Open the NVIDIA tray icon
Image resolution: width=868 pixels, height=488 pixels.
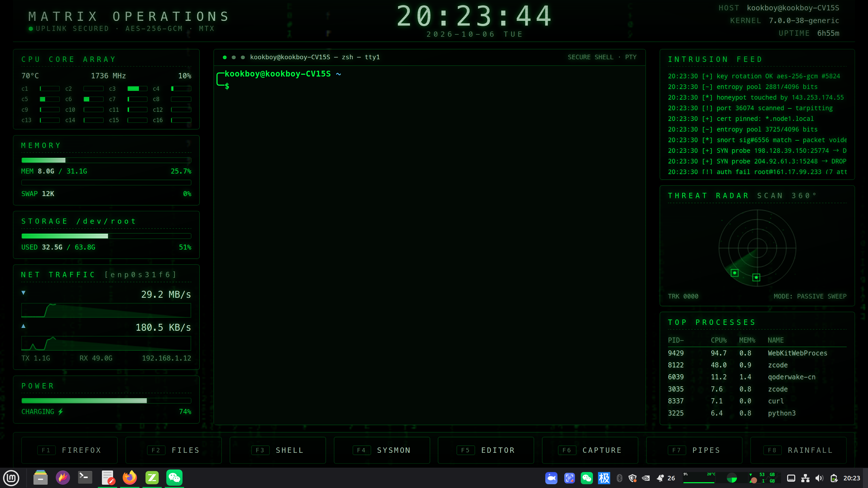pos(646,478)
